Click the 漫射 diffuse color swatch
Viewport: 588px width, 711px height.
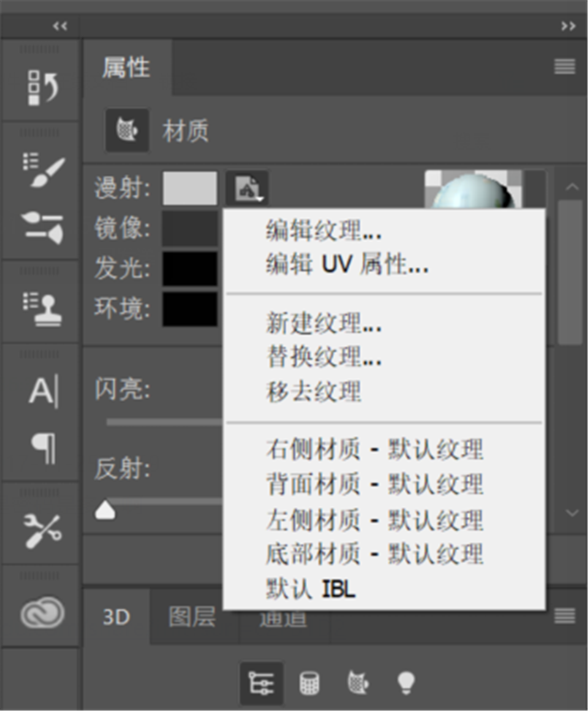[190, 188]
